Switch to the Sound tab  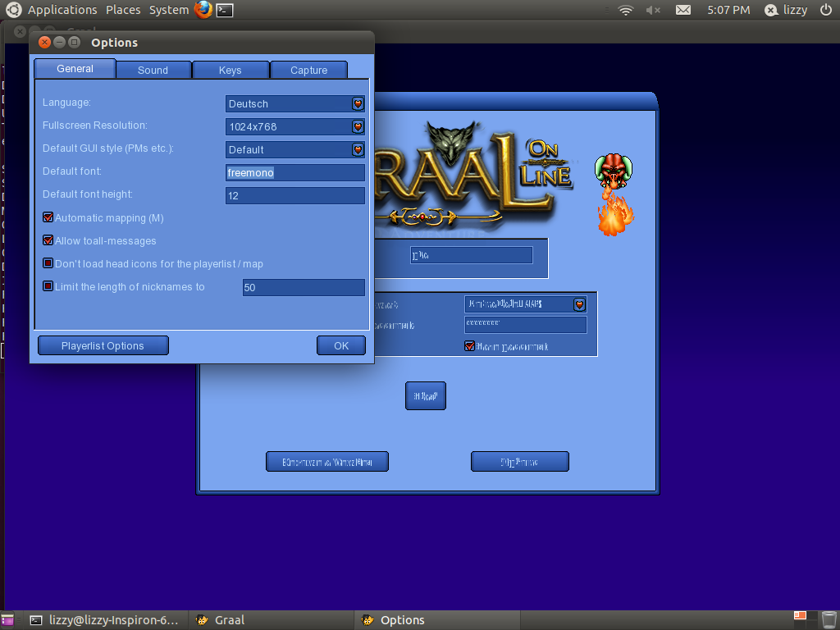pyautogui.click(x=153, y=71)
